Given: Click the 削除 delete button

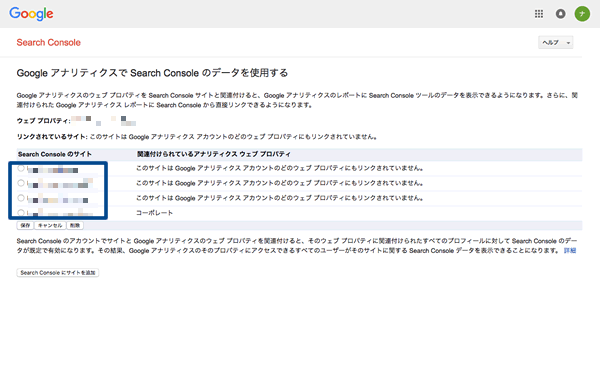Looking at the screenshot, I should [x=75, y=225].
